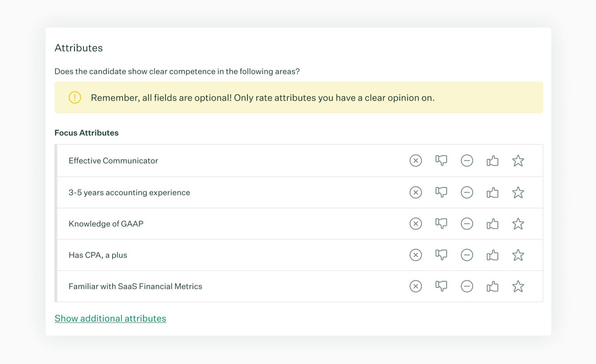Star the SaaS Financial Metrics attribute

(x=518, y=286)
